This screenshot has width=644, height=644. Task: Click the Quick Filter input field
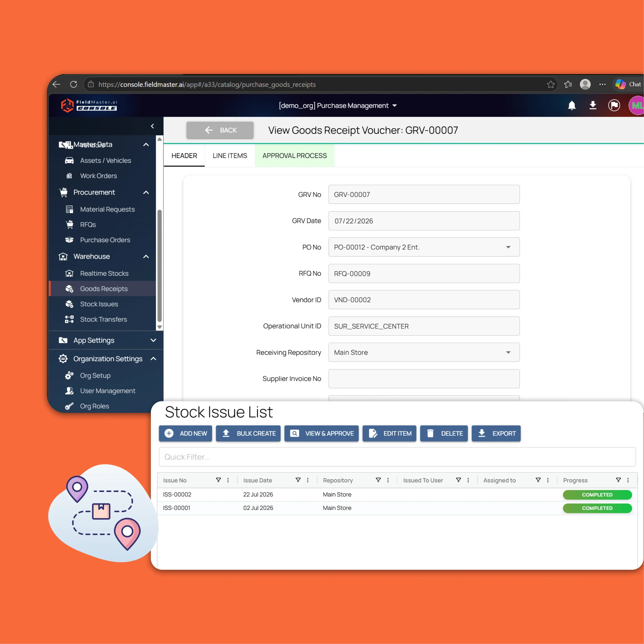397,457
